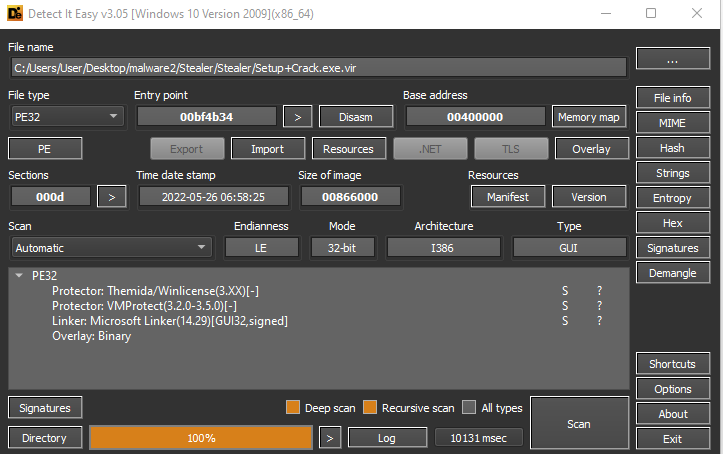This screenshot has width=723, height=454.
Task: Open the Strings viewer
Action: (673, 173)
